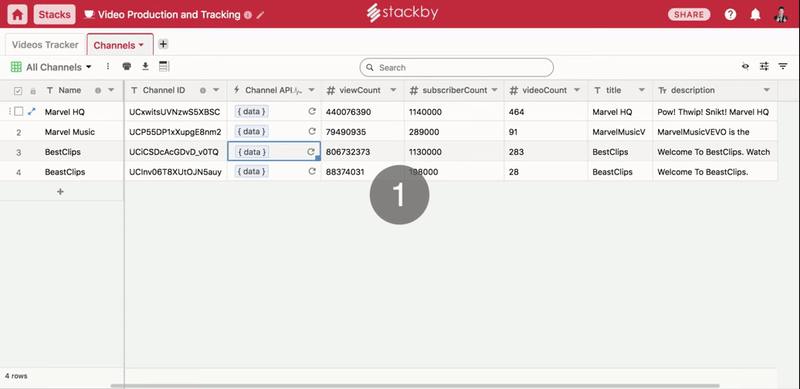Image resolution: width=800 pixels, height=389 pixels.
Task: Toggle hidden columns eye icon
Action: tap(745, 66)
